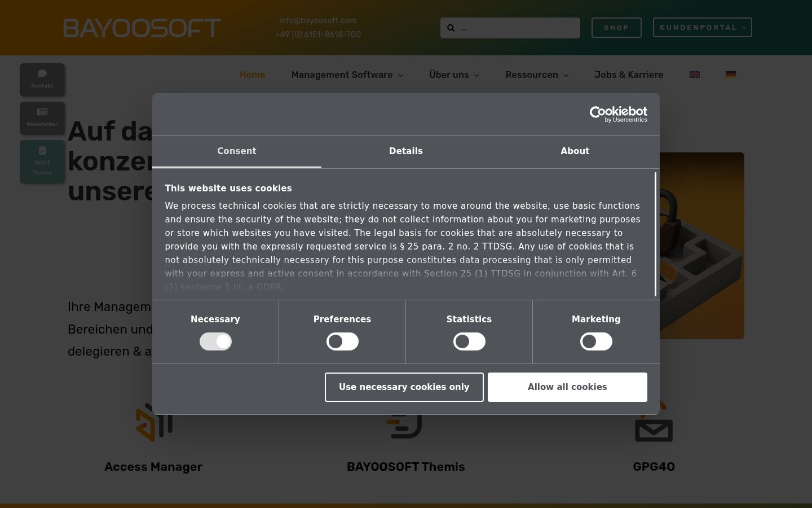Toggle the Necessary cookies switch
This screenshot has width=812, height=508.
[x=215, y=341]
